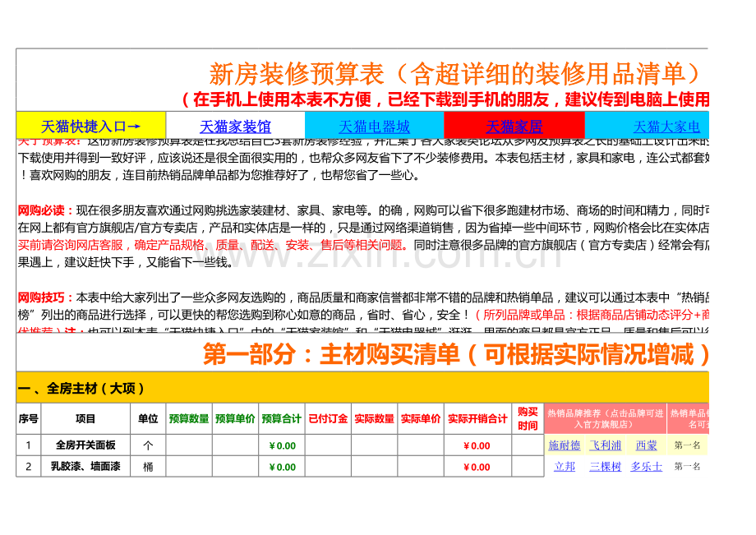Select the unit cell 个
The height and width of the screenshot is (535, 756).
pyautogui.click(x=148, y=445)
